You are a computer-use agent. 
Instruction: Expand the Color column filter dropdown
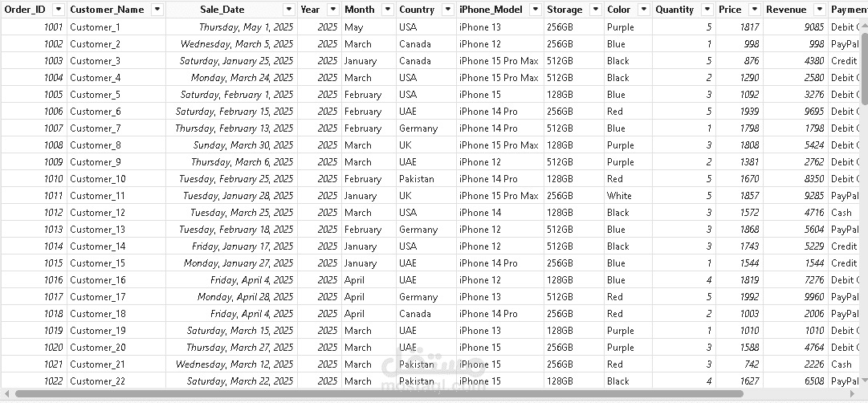tap(644, 10)
